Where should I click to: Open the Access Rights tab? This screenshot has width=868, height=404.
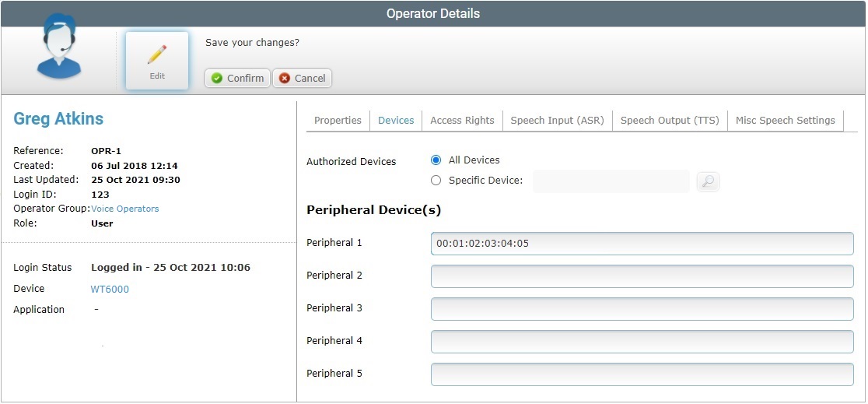462,120
